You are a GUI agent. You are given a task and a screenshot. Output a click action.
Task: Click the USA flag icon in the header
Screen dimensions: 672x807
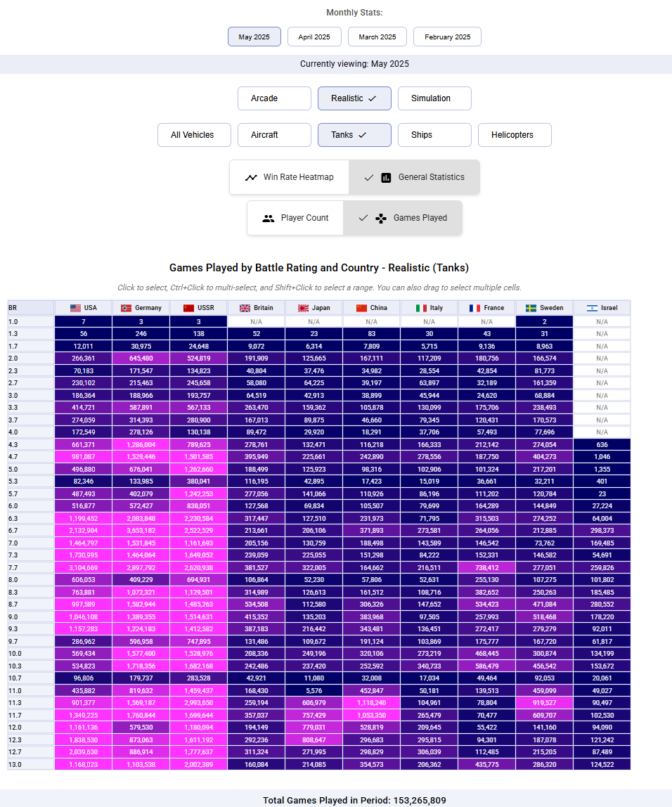pos(76,308)
